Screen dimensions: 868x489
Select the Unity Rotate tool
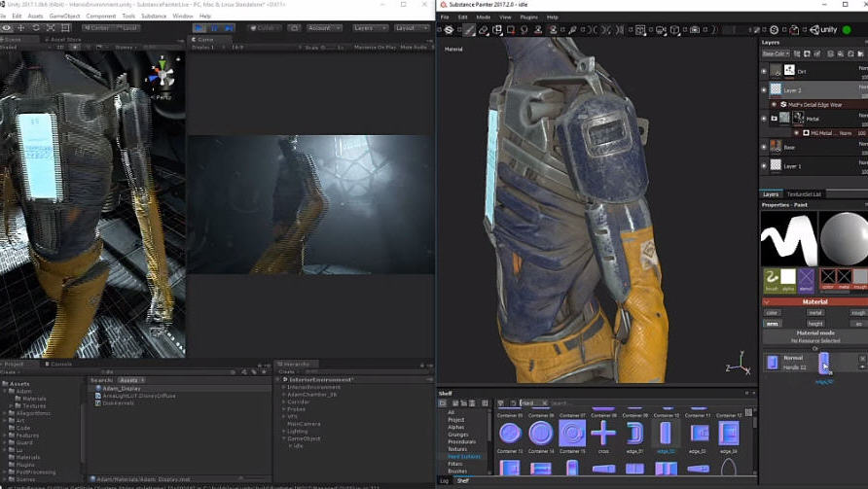(36, 27)
